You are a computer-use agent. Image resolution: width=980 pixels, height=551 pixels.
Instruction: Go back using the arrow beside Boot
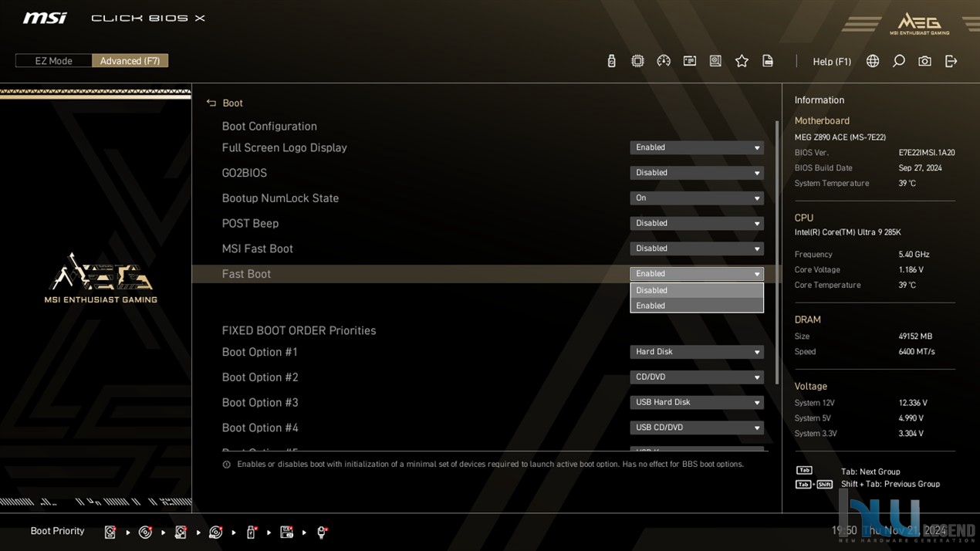211,103
